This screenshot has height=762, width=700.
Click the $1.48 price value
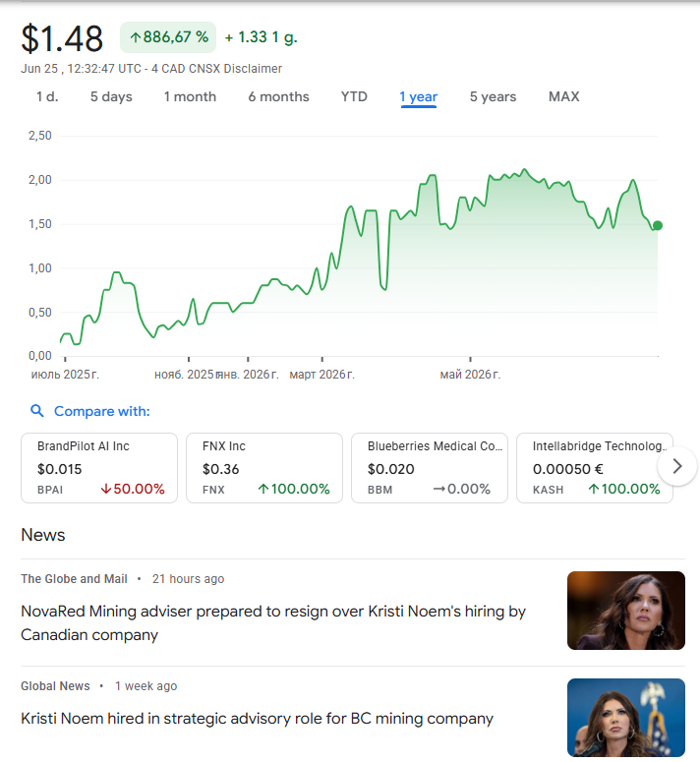62,38
